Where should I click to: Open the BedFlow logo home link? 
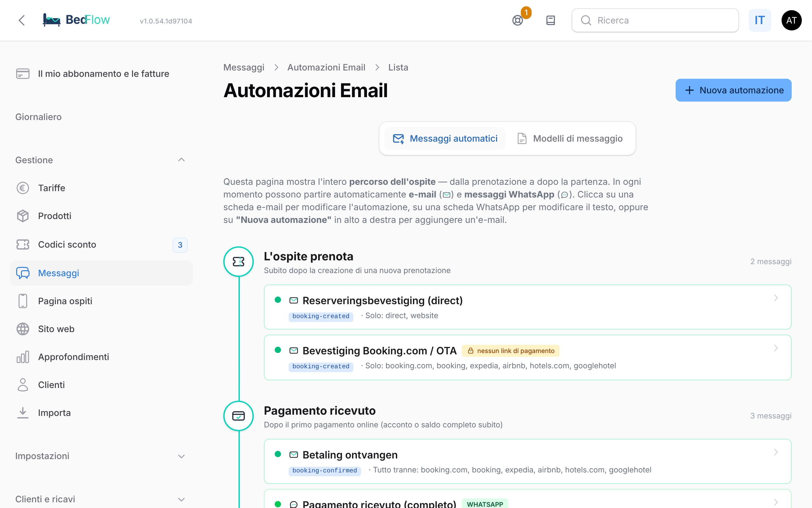coord(76,20)
